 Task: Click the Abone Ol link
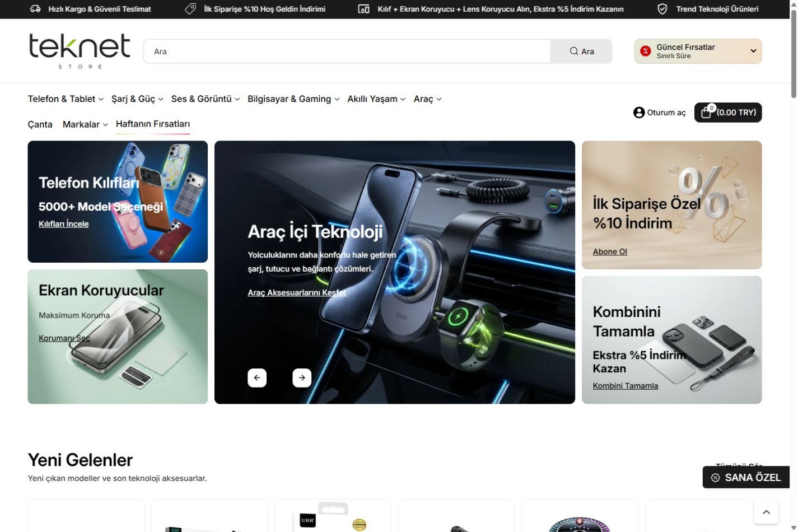(x=610, y=252)
